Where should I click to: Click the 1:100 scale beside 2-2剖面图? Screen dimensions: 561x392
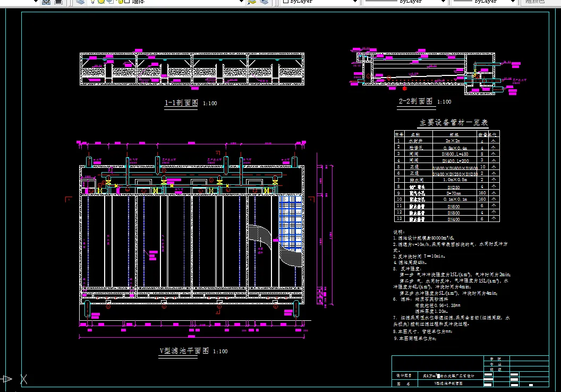[x=444, y=102]
